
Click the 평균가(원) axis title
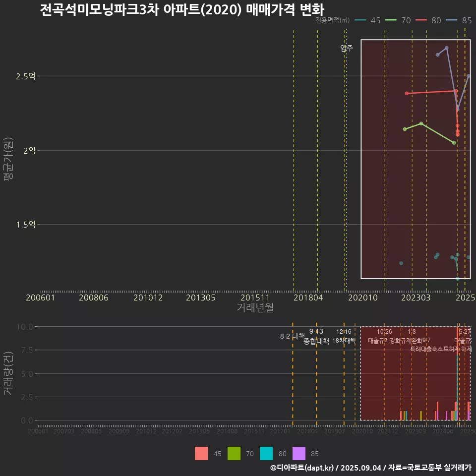click(x=8, y=159)
